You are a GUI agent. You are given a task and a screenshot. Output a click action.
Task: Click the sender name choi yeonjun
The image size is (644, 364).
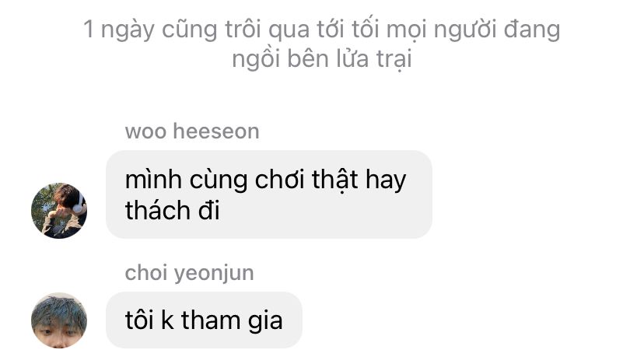(189, 273)
